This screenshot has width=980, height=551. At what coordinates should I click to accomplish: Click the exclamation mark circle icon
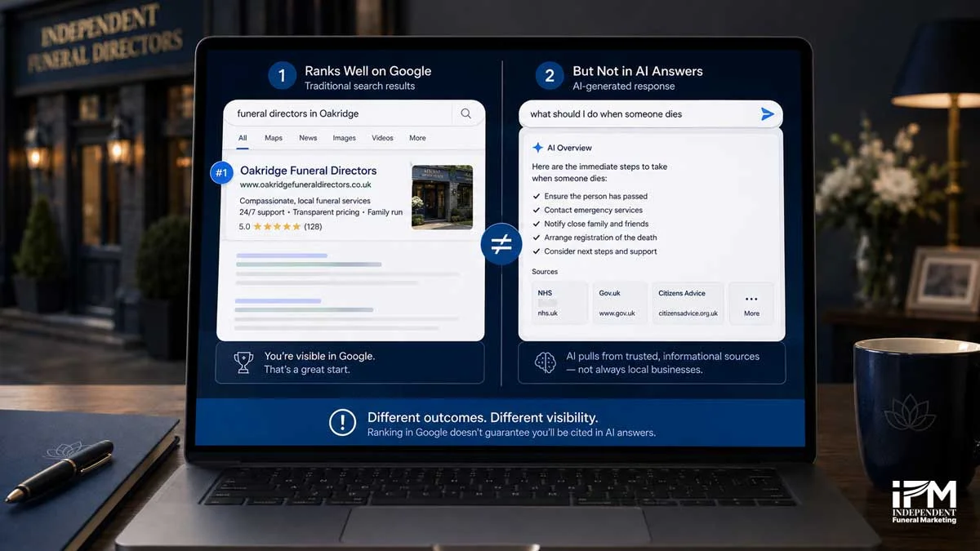click(342, 423)
